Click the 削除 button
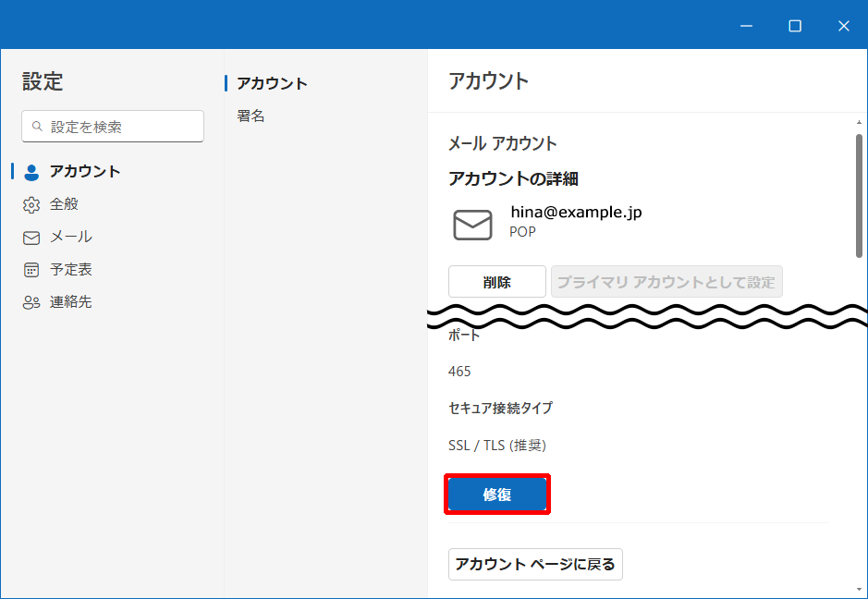Viewport: 868px width, 599px height. (x=497, y=282)
